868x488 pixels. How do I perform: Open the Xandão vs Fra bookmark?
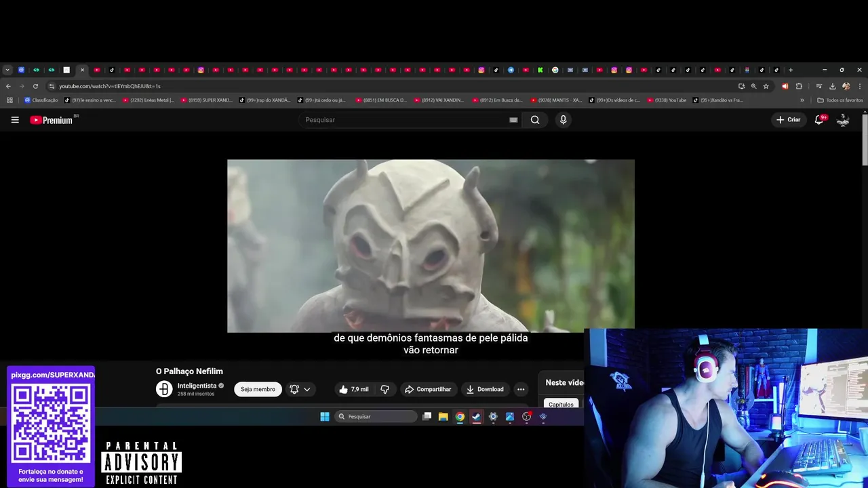(x=718, y=100)
